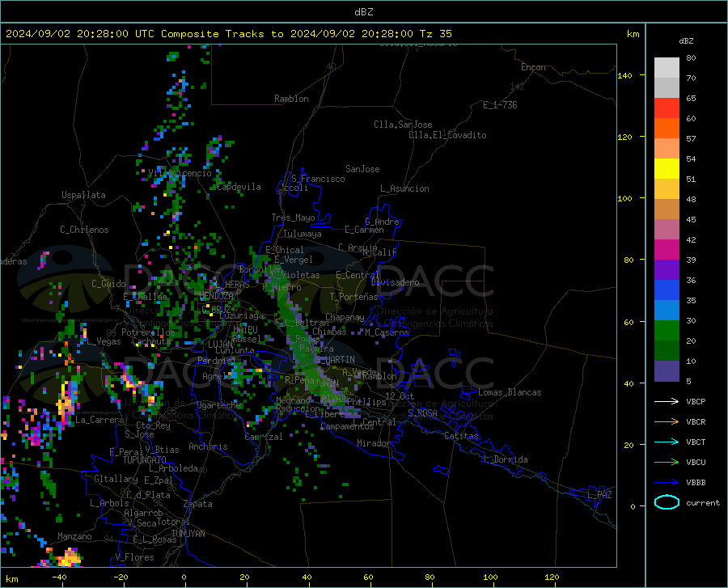The height and width of the screenshot is (588, 728).
Task: Click the 'SanJose' map label
Action: tap(362, 169)
